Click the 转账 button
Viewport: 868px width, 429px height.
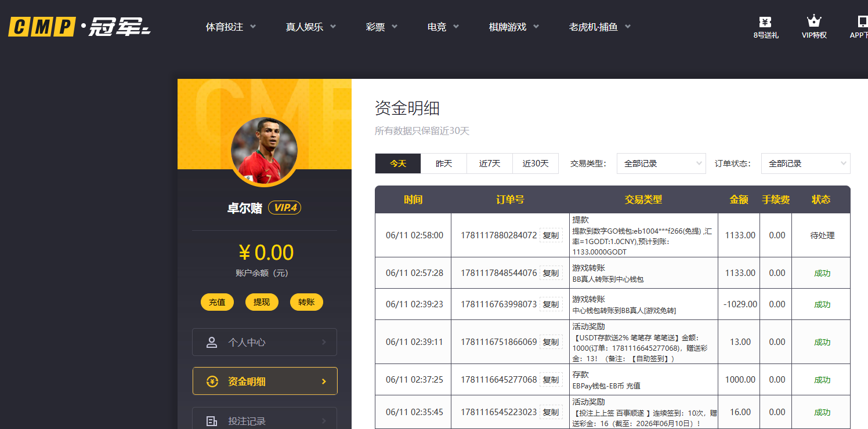(306, 302)
